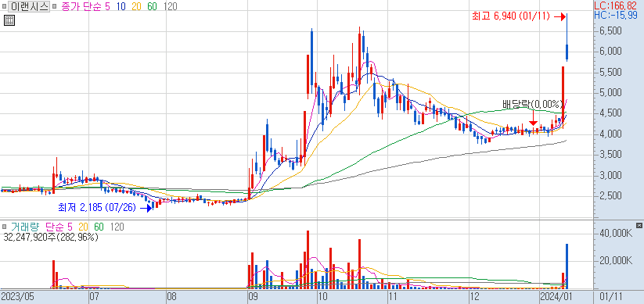Select the volume 20-day average label
This screenshot has width=644, height=304.
(x=84, y=227)
